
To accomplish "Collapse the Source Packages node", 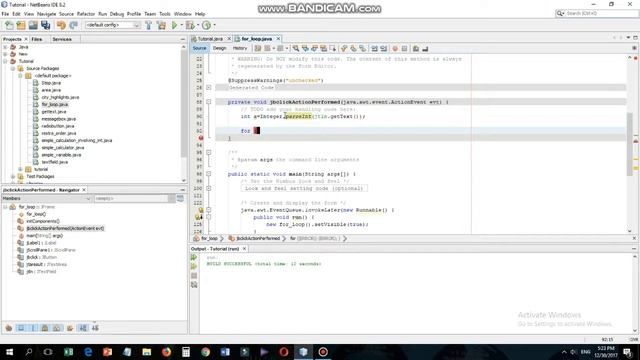I will pyautogui.click(x=13, y=69).
